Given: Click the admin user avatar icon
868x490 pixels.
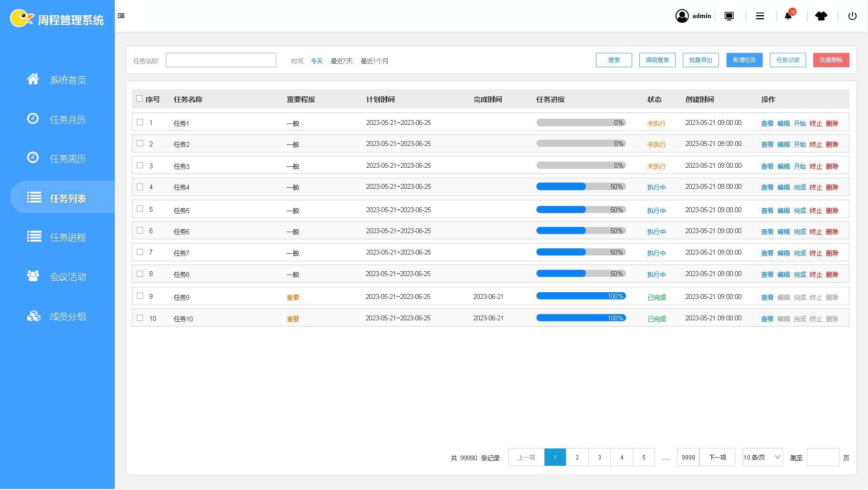Looking at the screenshot, I should [682, 16].
